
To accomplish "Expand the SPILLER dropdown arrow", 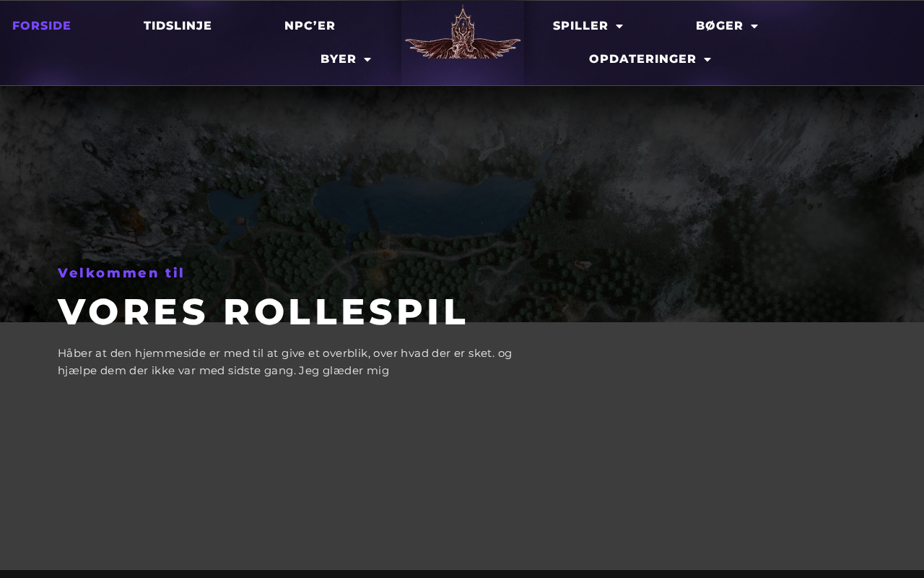I will [x=619, y=27].
